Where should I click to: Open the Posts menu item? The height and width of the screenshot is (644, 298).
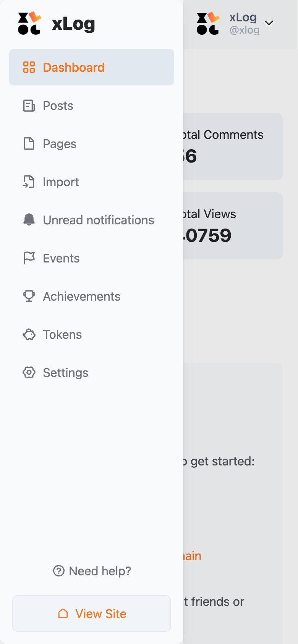click(92, 105)
